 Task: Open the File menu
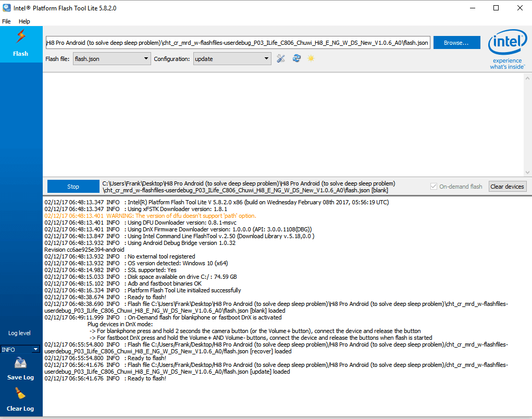[6, 21]
